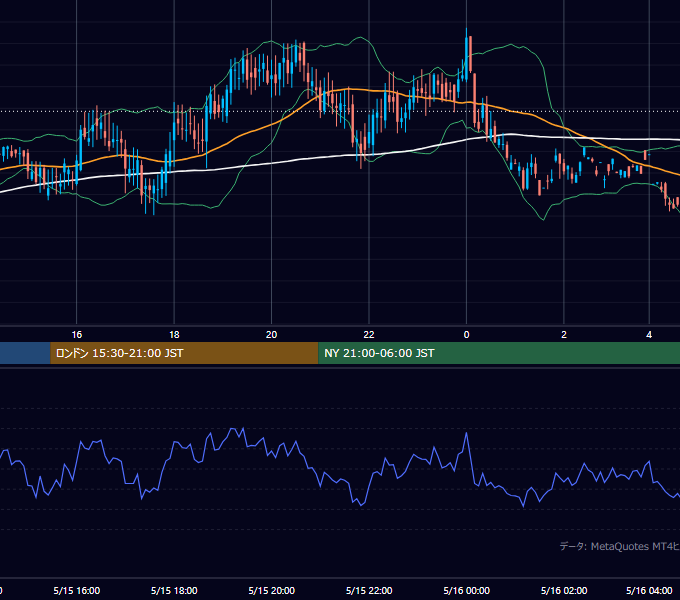Image resolution: width=680 pixels, height=600 pixels.
Task: Click the 5/16 00:00 date label
Action: point(467,590)
